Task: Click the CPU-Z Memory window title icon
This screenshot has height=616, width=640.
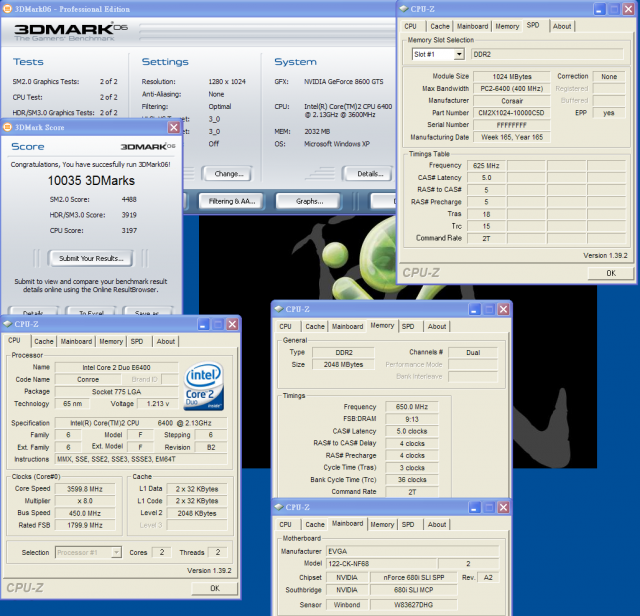Action: tap(279, 309)
